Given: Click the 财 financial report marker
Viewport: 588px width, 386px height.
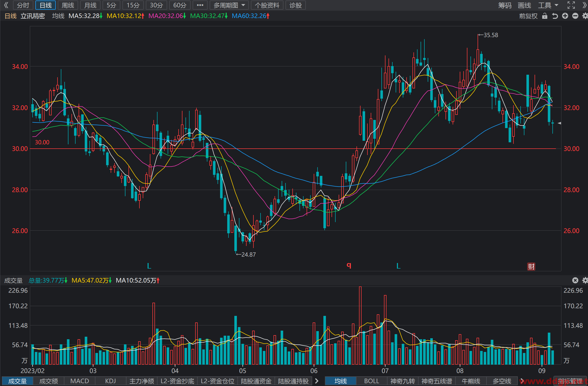Looking at the screenshot, I should pos(531,267).
